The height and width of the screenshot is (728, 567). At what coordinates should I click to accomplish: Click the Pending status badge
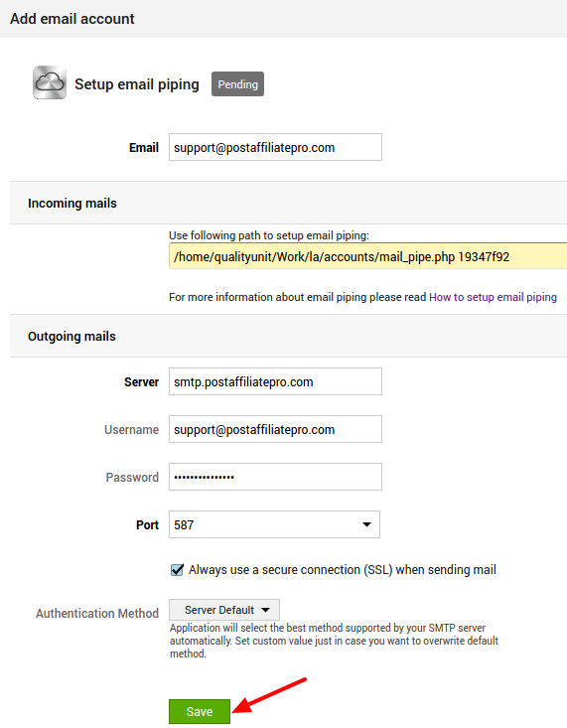(237, 84)
